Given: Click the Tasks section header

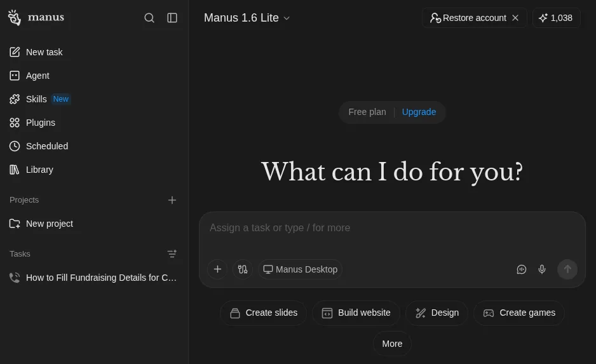Looking at the screenshot, I should point(20,254).
